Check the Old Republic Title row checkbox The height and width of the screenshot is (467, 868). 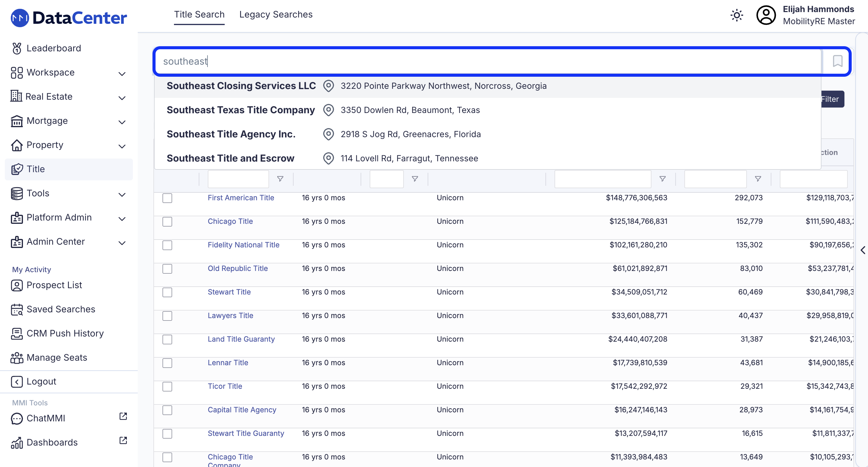coord(167,269)
